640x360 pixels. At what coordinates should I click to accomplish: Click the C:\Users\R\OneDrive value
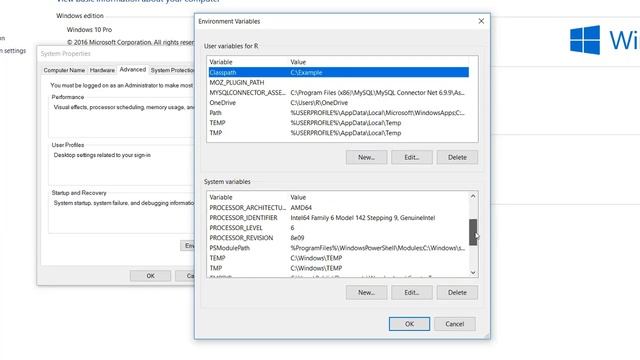point(319,102)
